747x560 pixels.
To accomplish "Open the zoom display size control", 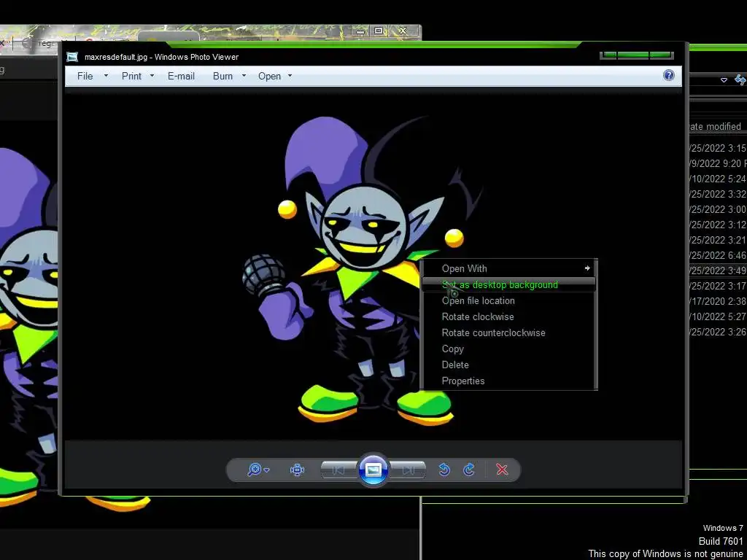I will coord(258,470).
